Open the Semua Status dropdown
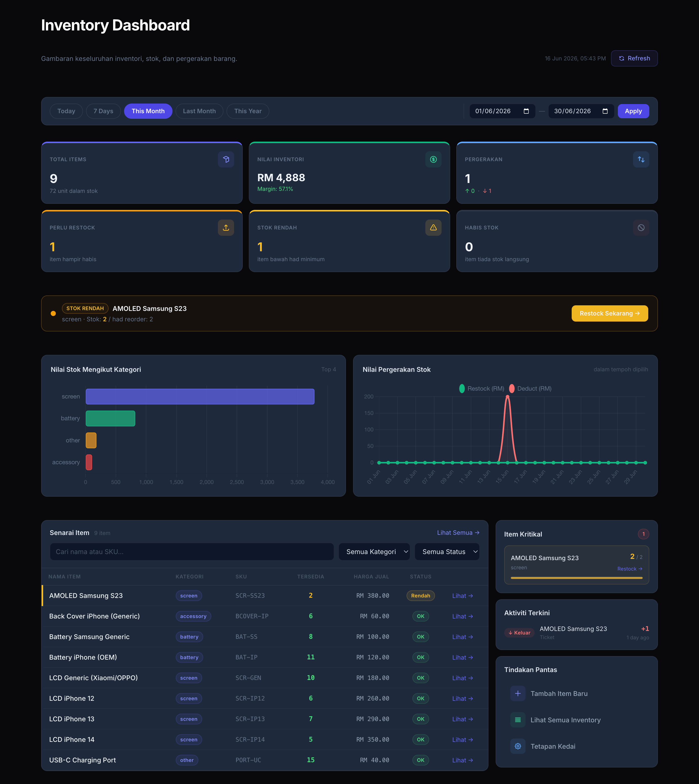This screenshot has height=784, width=699. [447, 552]
